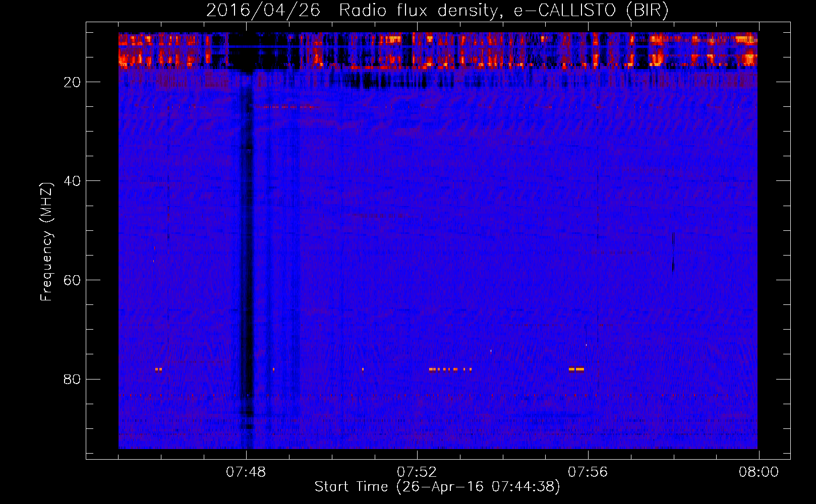This screenshot has width=816, height=504.
Task: Click the '40' frequency tick label
Action: 72,181
